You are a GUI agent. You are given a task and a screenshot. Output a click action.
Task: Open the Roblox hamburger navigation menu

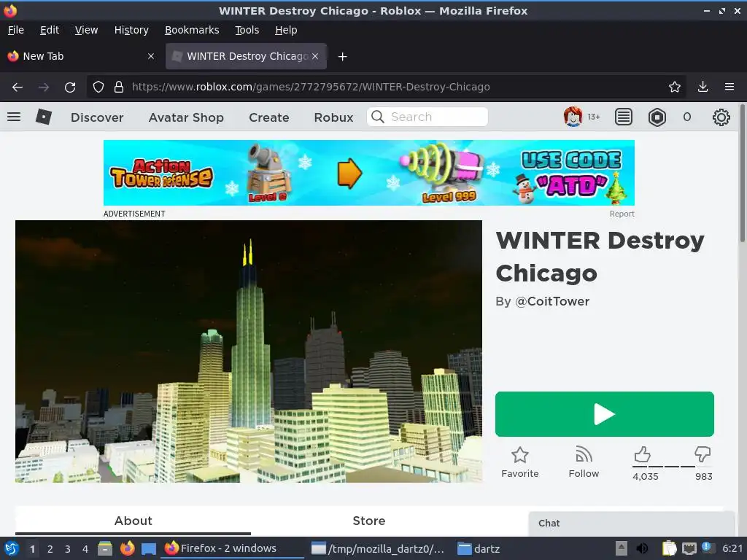pyautogui.click(x=14, y=117)
